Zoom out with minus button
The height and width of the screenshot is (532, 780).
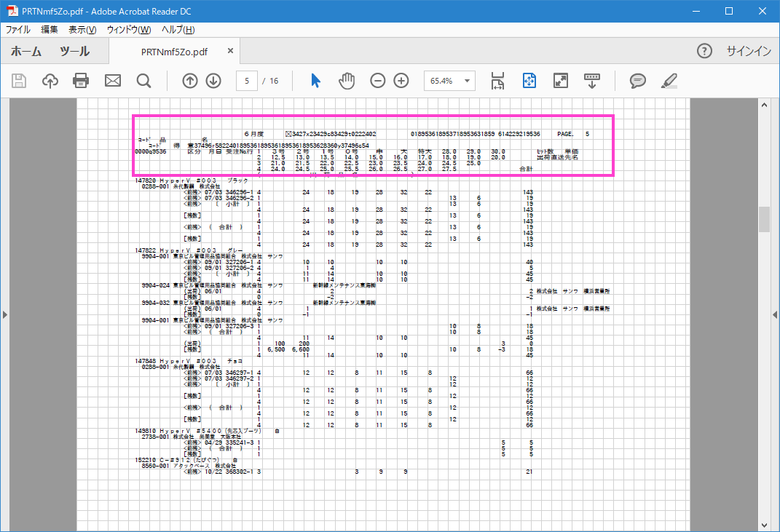[377, 81]
